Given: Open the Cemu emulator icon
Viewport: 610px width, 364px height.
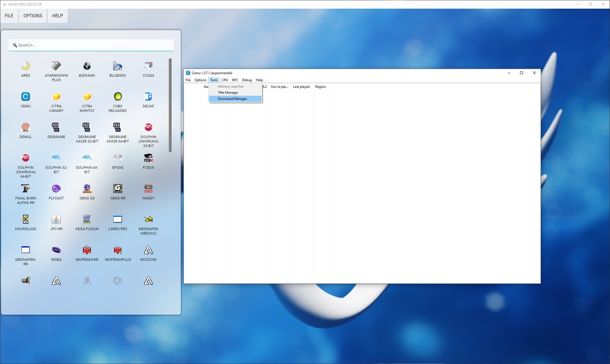Looking at the screenshot, I should coord(25,97).
